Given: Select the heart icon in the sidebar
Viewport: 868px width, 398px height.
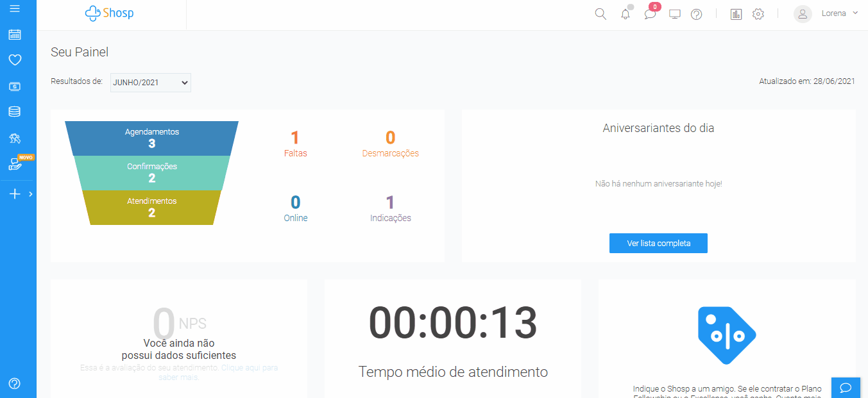Looking at the screenshot, I should pos(14,60).
